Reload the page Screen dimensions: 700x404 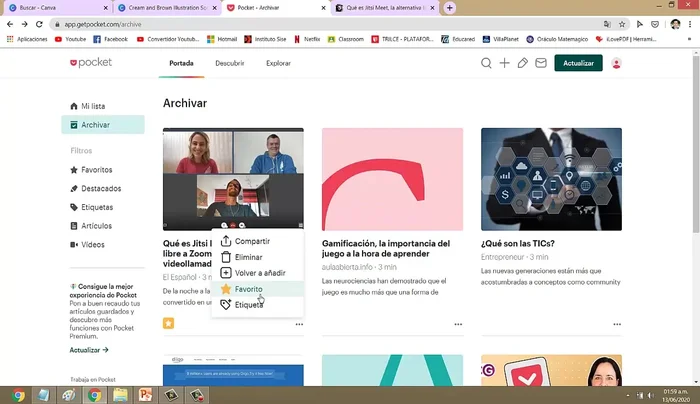tap(39, 24)
